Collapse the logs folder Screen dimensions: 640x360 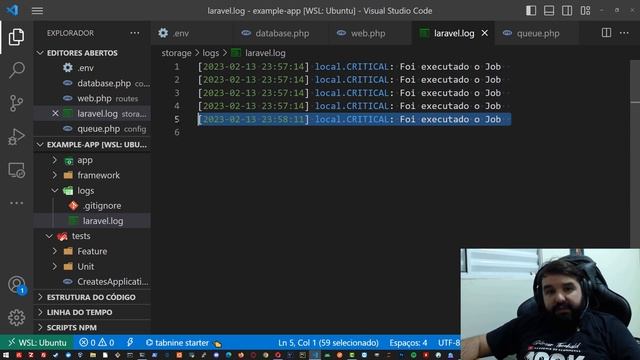tap(92, 191)
